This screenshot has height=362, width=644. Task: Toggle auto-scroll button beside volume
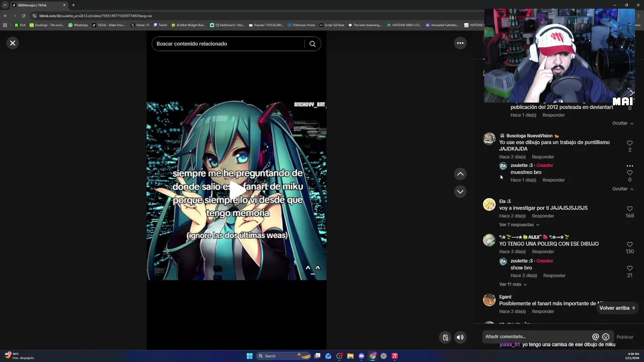[x=445, y=337]
